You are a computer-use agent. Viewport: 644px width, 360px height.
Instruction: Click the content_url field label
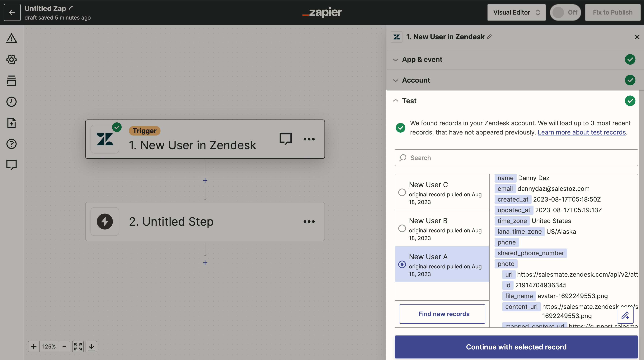[521, 307]
